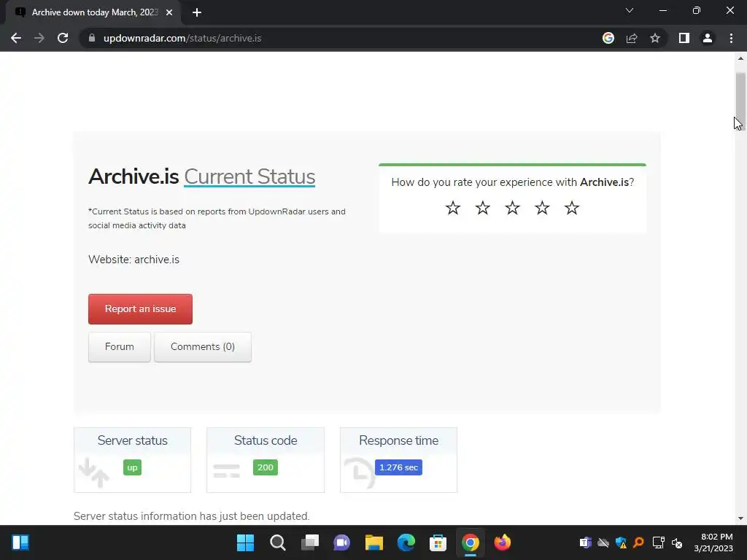Reload the current page

click(63, 38)
